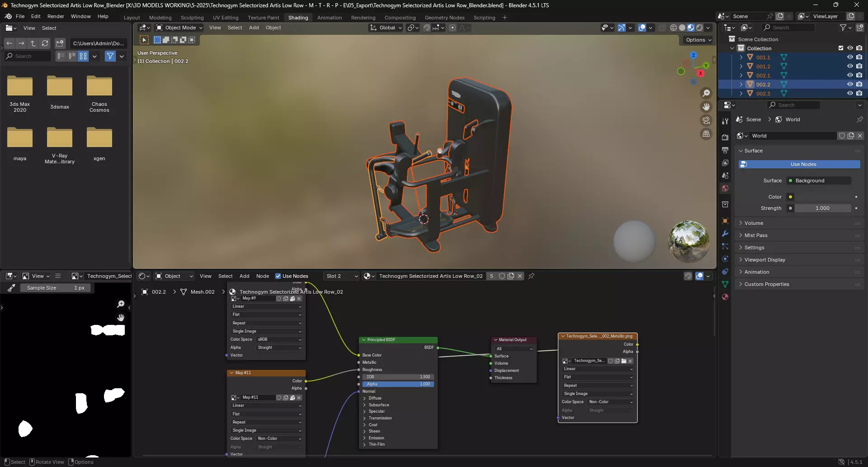Disable render for object 002.3 camera icon
Screen dimensions: 868x467
(859, 94)
